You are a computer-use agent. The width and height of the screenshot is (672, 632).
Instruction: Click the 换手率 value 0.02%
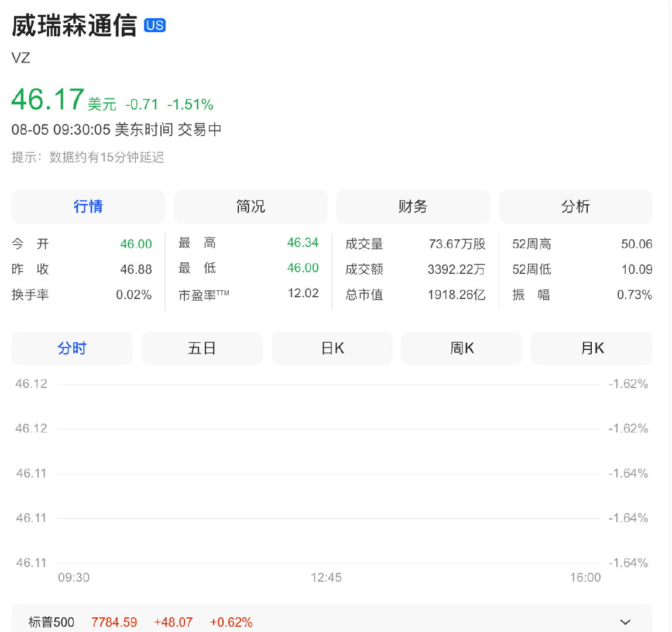pyautogui.click(x=133, y=295)
